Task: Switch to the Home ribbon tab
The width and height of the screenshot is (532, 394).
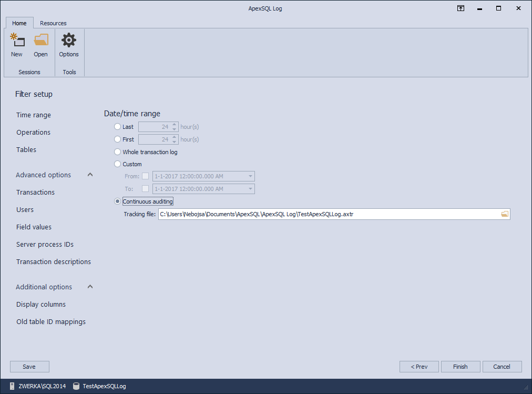Action: 19,23
